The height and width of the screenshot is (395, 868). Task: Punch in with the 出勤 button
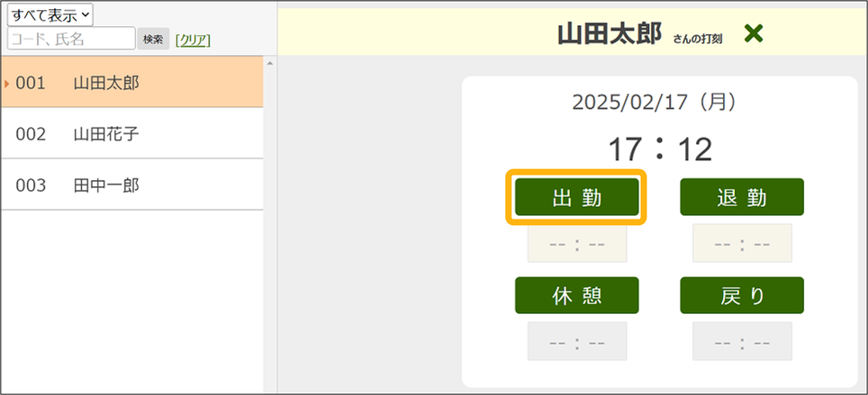coord(577,197)
